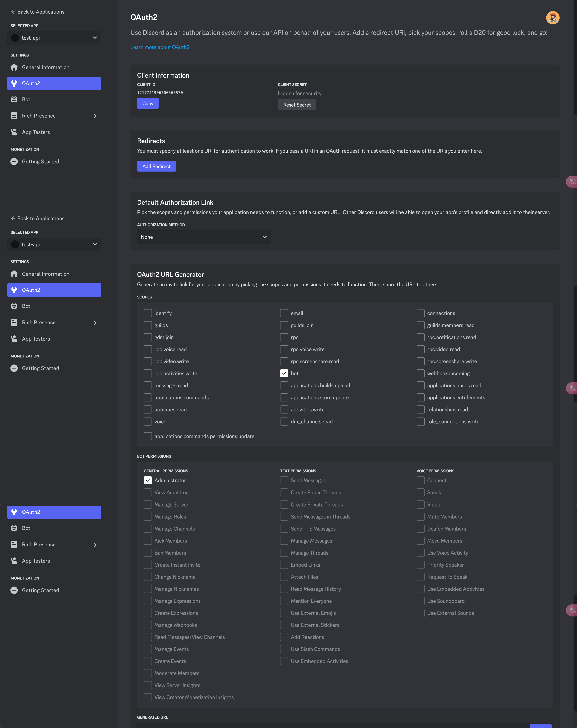Viewport: 577px width, 728px height.
Task: Enable the voice scope checkbox
Action: click(x=148, y=422)
